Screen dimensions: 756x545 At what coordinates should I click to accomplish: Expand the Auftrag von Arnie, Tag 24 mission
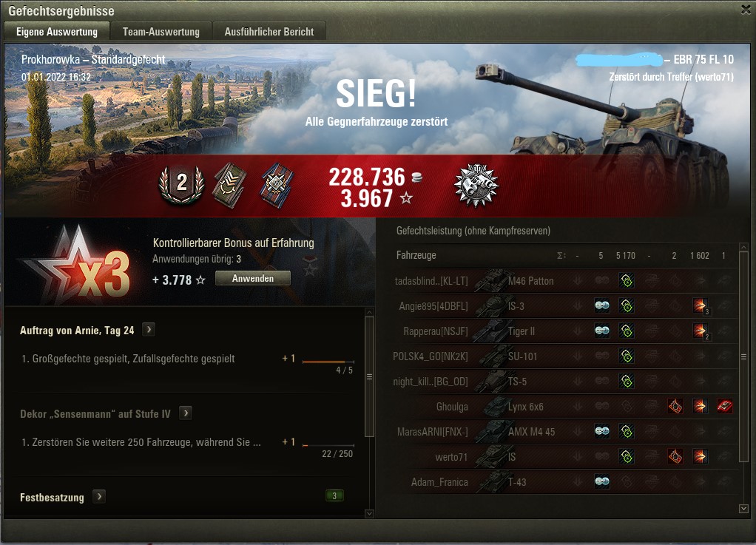pos(149,330)
